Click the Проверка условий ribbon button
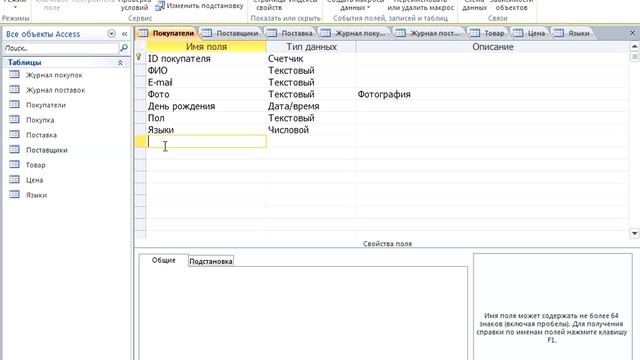640x360 pixels. pyautogui.click(x=134, y=6)
